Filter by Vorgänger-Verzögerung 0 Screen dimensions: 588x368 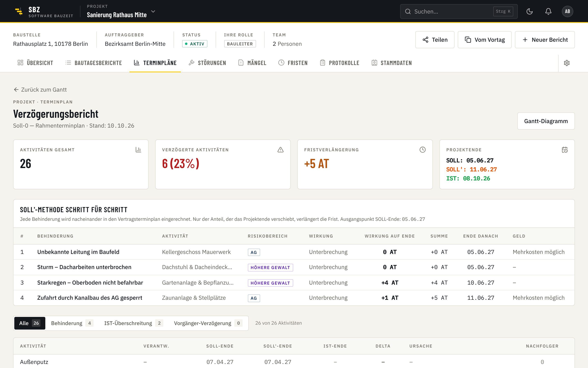[208, 323]
